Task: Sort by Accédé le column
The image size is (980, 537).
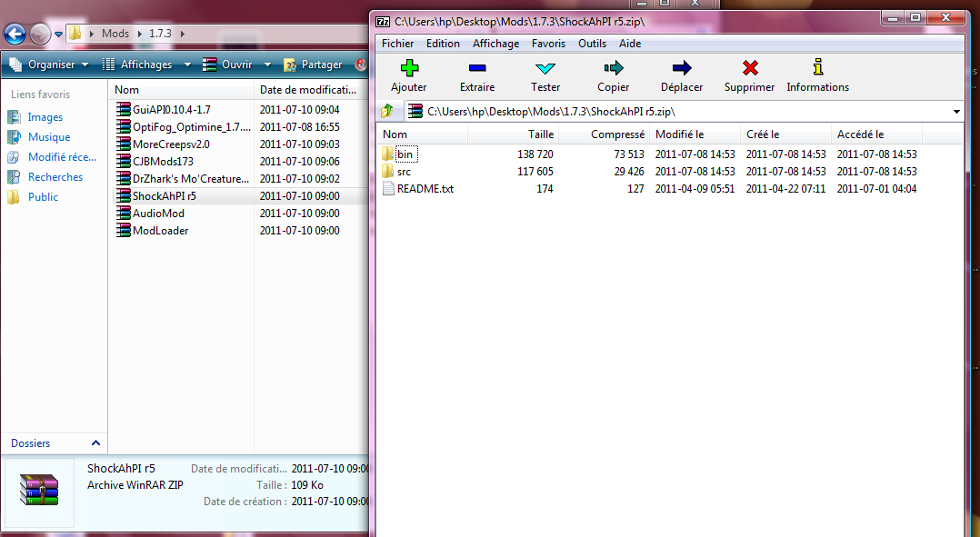Action: coord(877,134)
